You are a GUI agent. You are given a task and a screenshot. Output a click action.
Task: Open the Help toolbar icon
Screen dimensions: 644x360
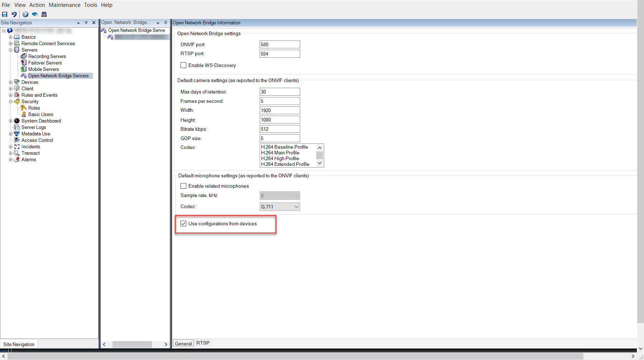tap(25, 14)
